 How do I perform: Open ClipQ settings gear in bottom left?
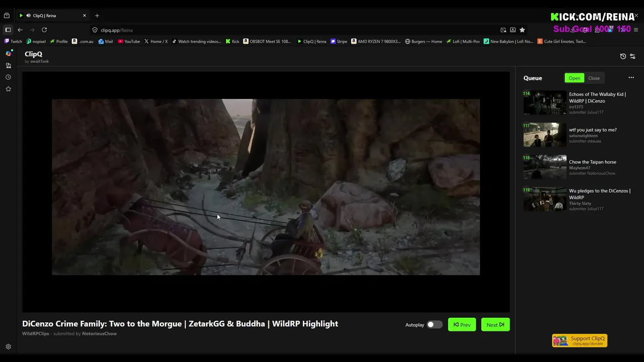[x=8, y=347]
